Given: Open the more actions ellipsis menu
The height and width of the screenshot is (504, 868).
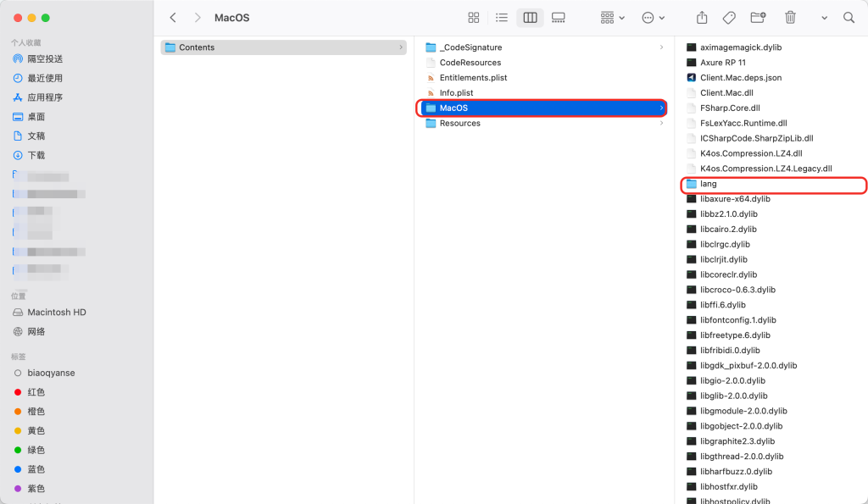Looking at the screenshot, I should [x=653, y=18].
